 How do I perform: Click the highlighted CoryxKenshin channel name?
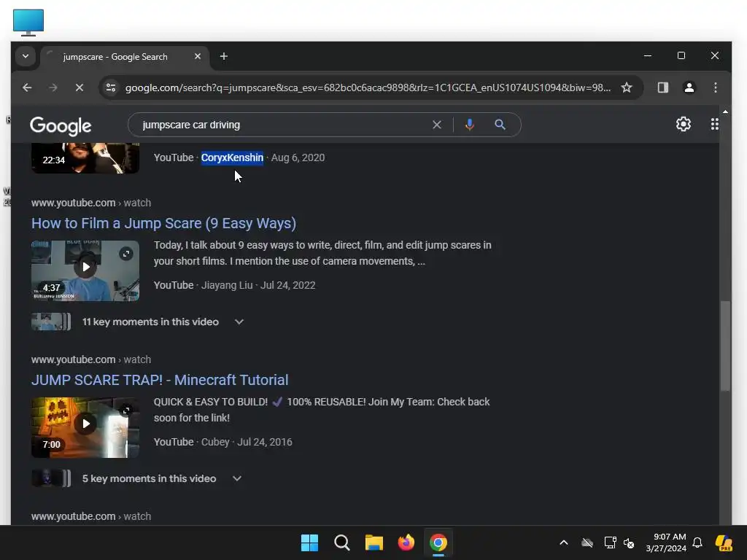(x=232, y=157)
